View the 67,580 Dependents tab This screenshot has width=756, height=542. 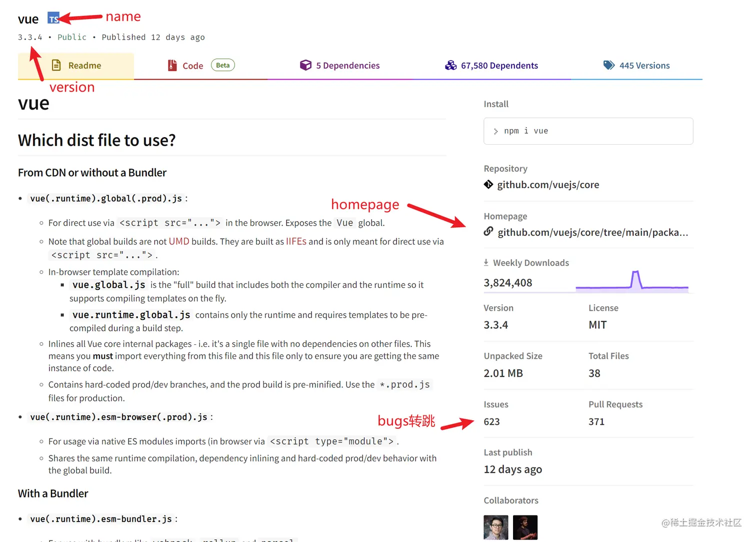[491, 66]
